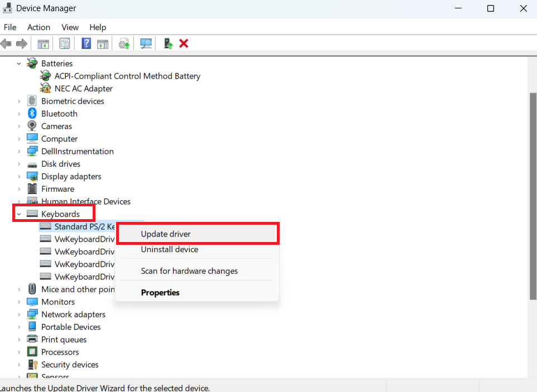
Task: Choose Update driver from context menu
Action: 198,234
